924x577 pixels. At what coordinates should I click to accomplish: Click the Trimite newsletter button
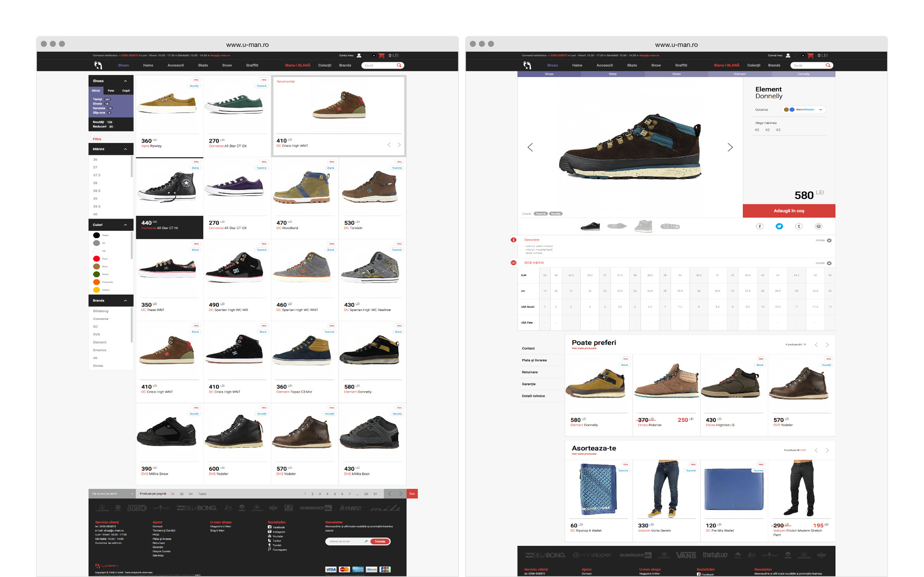pos(380,542)
